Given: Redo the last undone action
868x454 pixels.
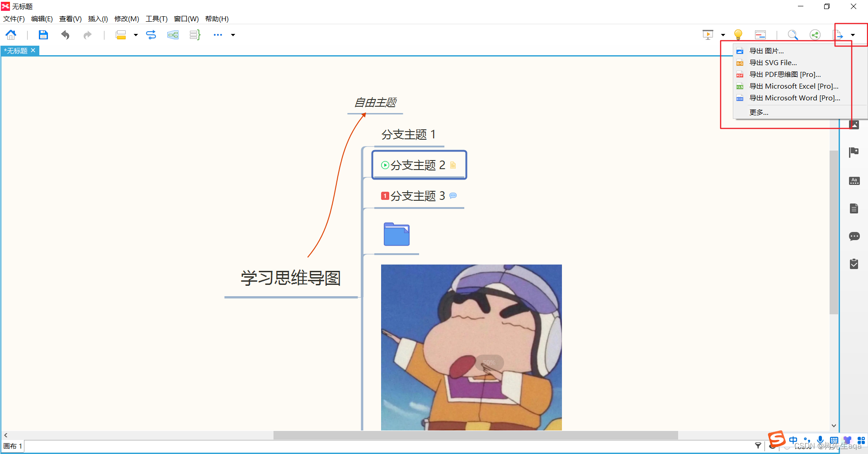Looking at the screenshot, I should tap(87, 35).
